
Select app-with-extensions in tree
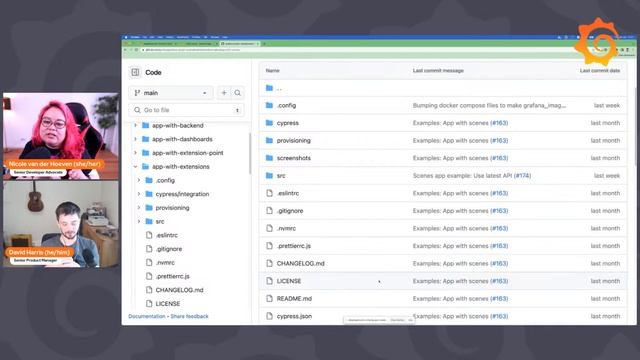tap(180, 167)
